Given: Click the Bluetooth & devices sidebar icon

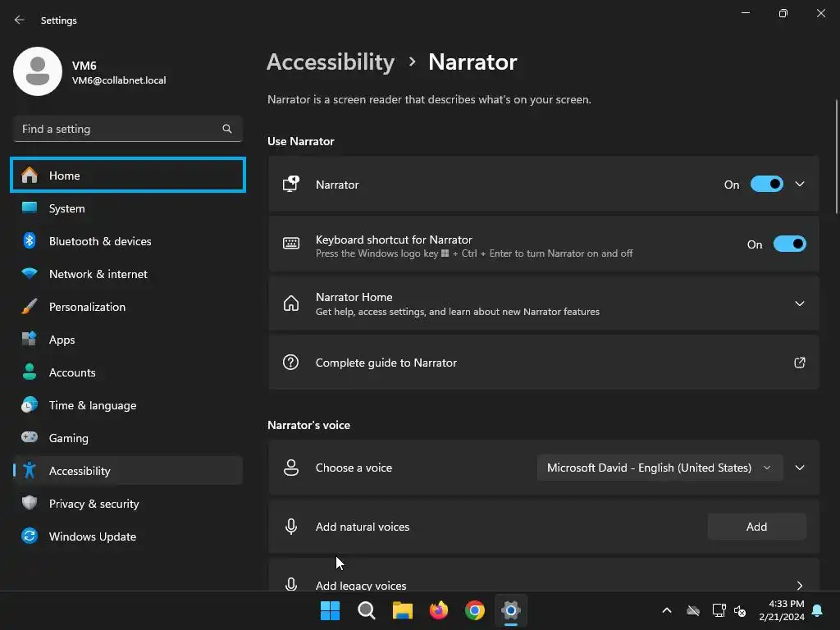Looking at the screenshot, I should tap(30, 241).
